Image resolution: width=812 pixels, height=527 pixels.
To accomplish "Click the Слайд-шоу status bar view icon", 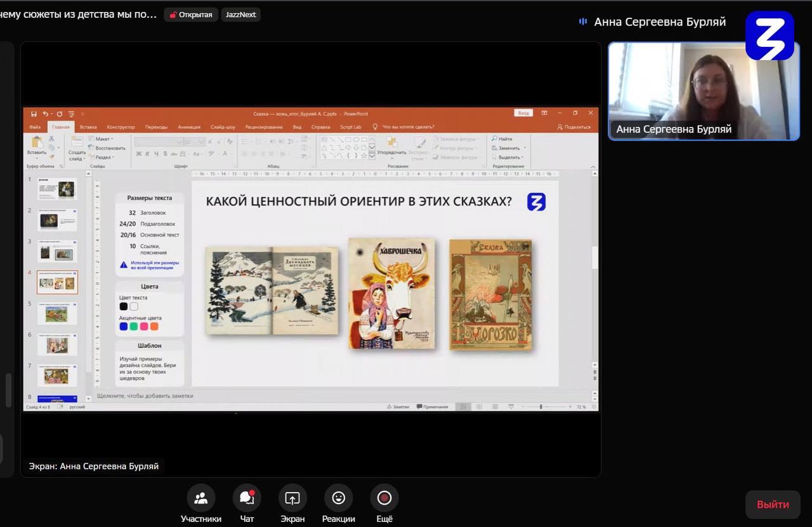I will point(511,407).
